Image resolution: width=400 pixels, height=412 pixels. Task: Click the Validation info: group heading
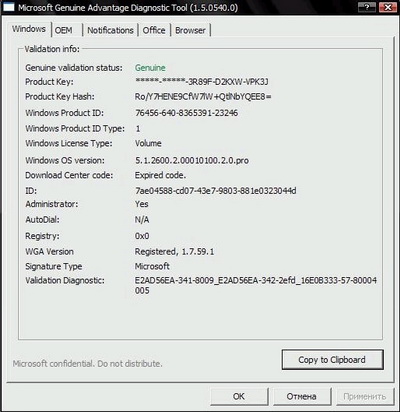52,49
